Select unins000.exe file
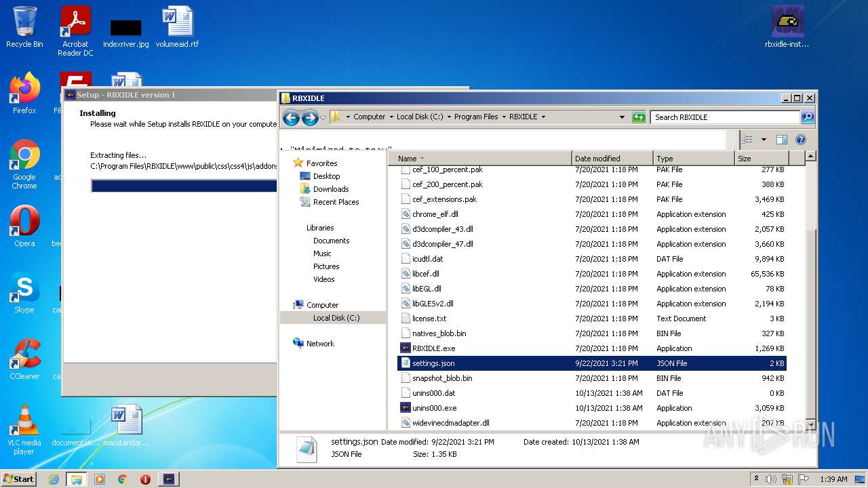 pos(592,408)
